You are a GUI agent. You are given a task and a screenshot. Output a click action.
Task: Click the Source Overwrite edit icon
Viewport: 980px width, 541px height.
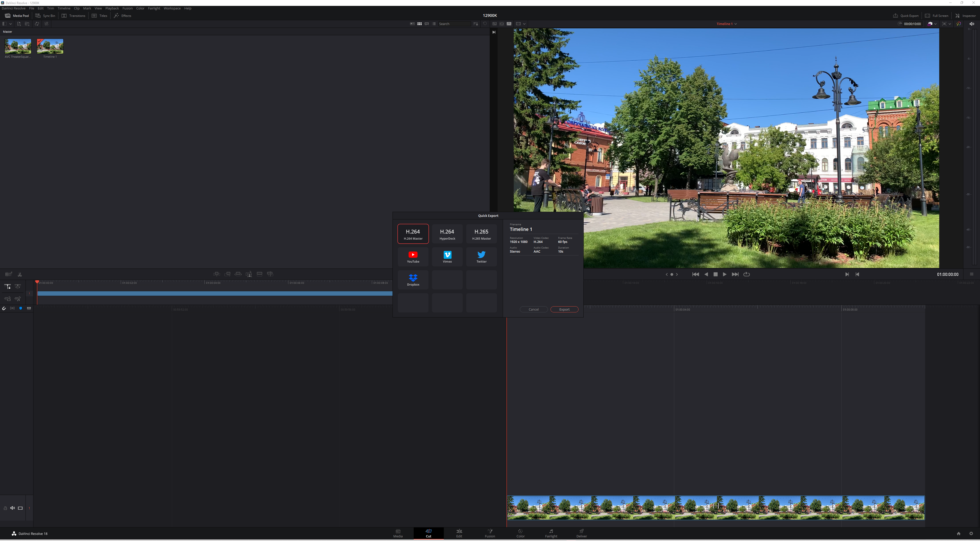tap(270, 274)
